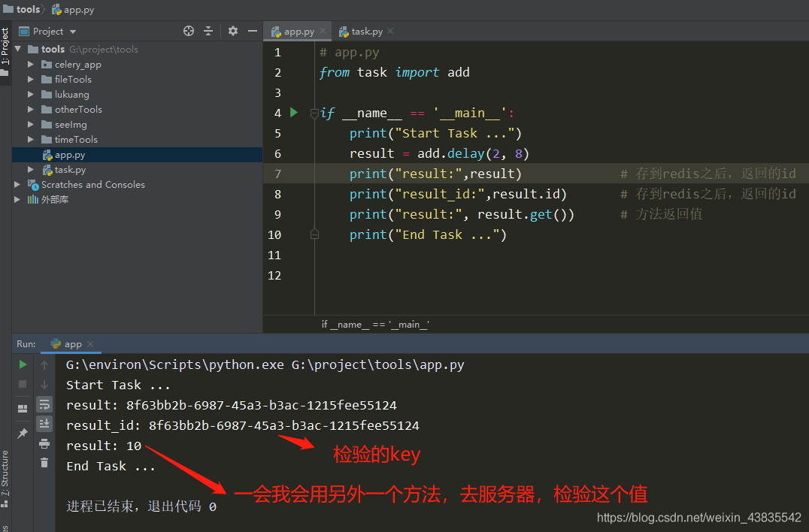The height and width of the screenshot is (532, 809).
Task: Toggle soft-wrap in run console
Action: [x=44, y=404]
